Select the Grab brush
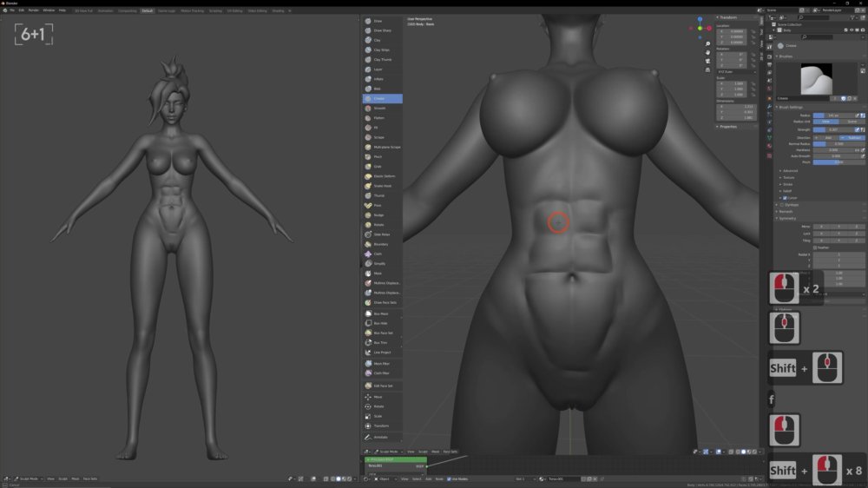The height and width of the screenshot is (488, 868). pyautogui.click(x=382, y=166)
